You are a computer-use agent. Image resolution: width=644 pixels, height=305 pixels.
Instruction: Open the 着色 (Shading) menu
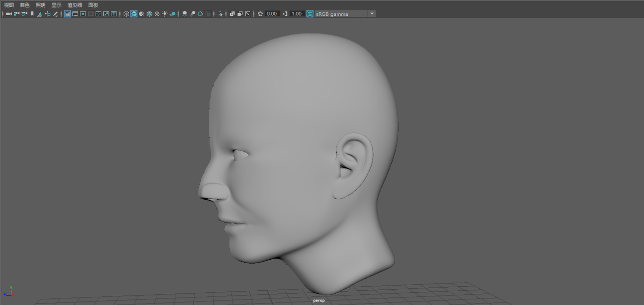coord(24,5)
